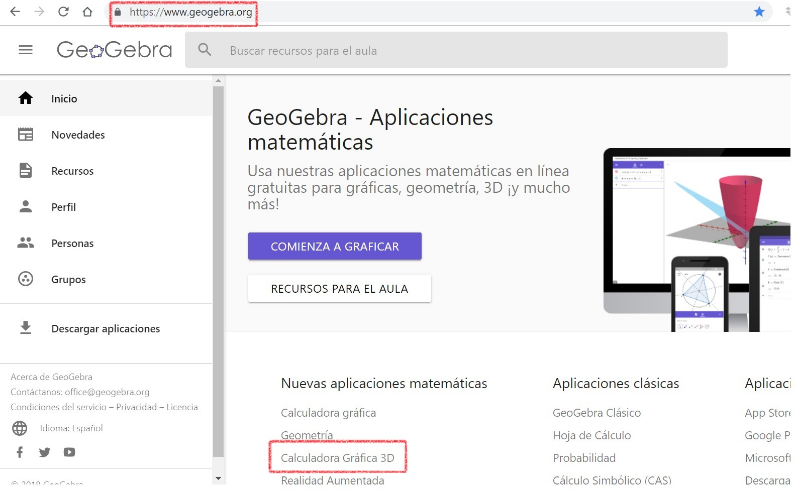Click the sidebar scrollbar down arrow
800x492 pixels.
pyautogui.click(x=218, y=479)
